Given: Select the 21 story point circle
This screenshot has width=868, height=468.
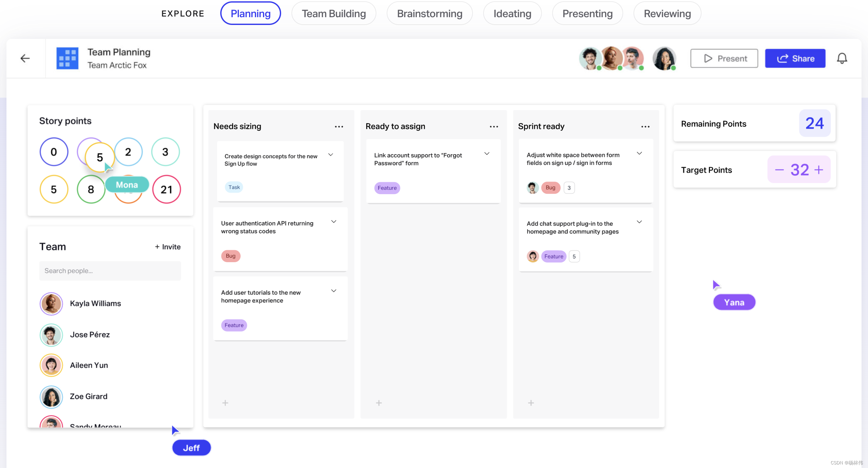Looking at the screenshot, I should pos(166,190).
